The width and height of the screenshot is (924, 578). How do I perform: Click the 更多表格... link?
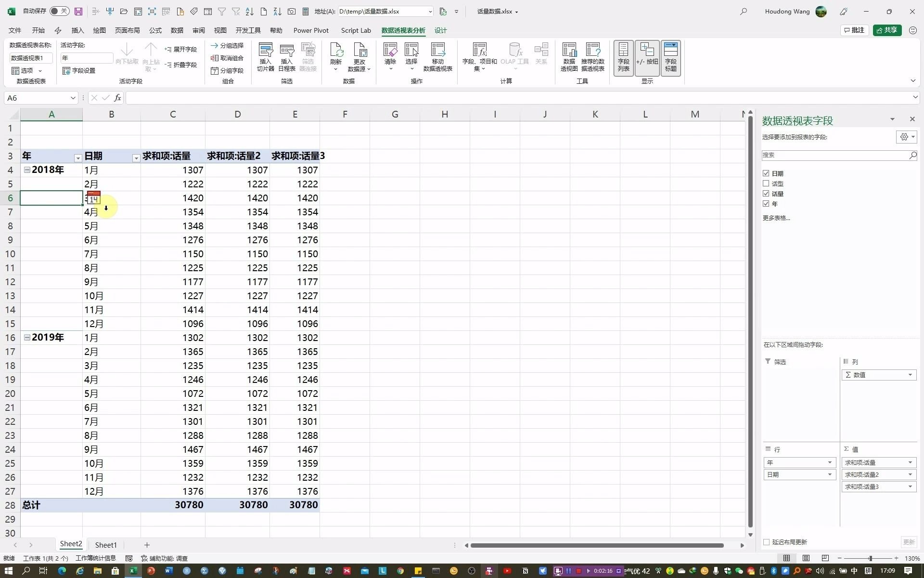click(776, 218)
